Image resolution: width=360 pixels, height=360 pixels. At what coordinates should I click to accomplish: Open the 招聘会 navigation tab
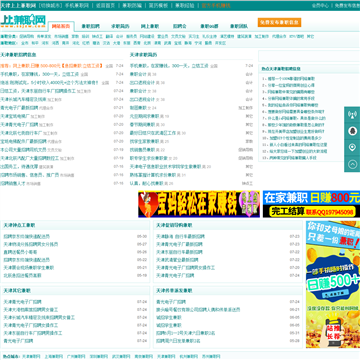(180, 26)
